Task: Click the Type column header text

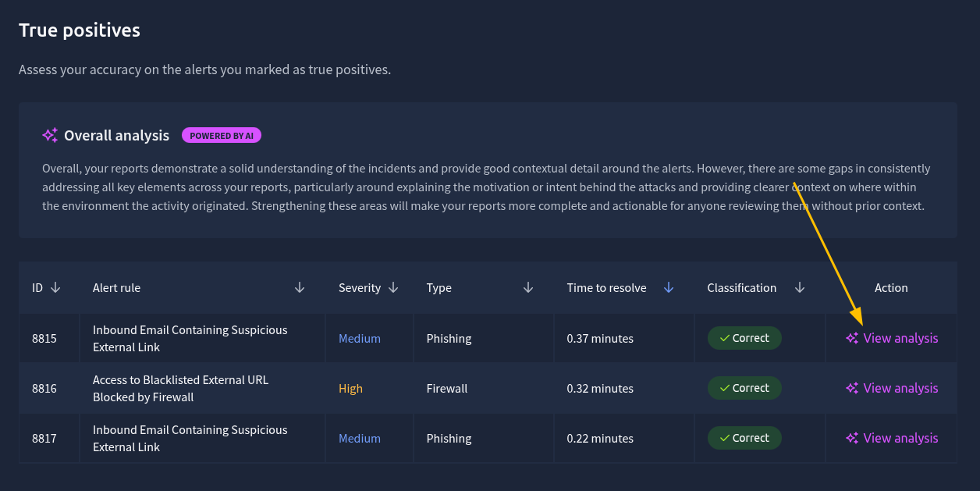Action: [439, 288]
